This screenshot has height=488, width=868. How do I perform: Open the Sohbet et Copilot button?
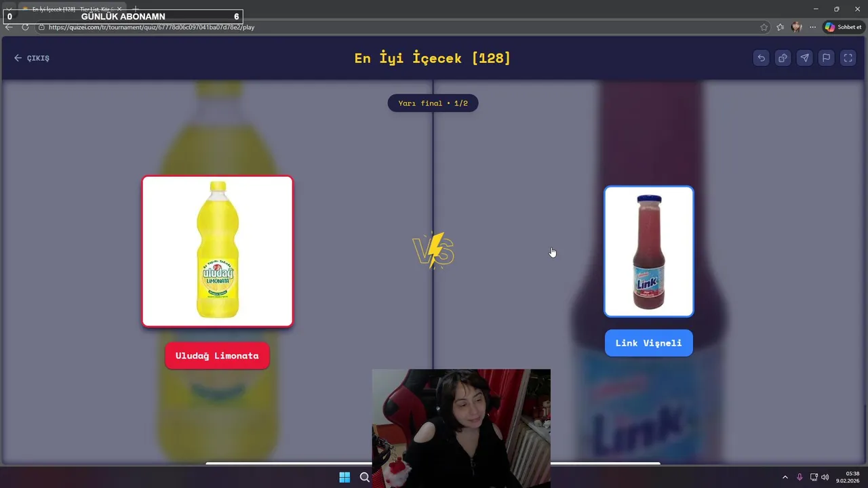pos(843,27)
